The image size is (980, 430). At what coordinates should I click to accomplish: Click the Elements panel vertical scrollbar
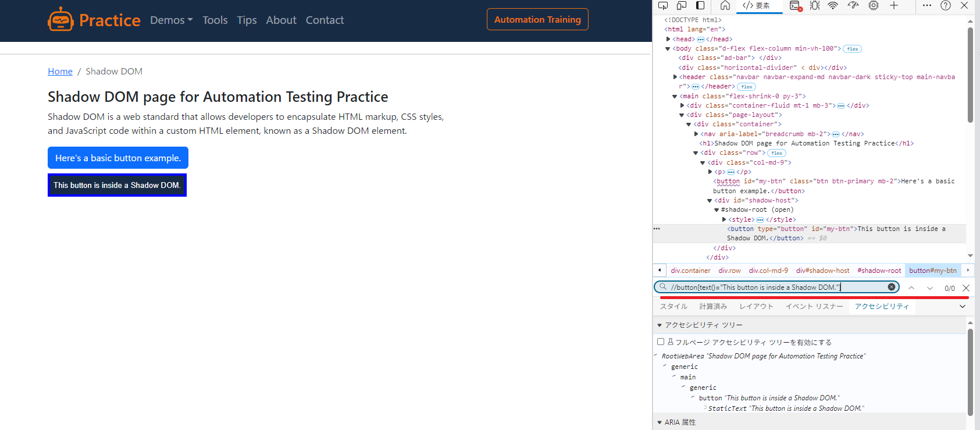(970, 76)
